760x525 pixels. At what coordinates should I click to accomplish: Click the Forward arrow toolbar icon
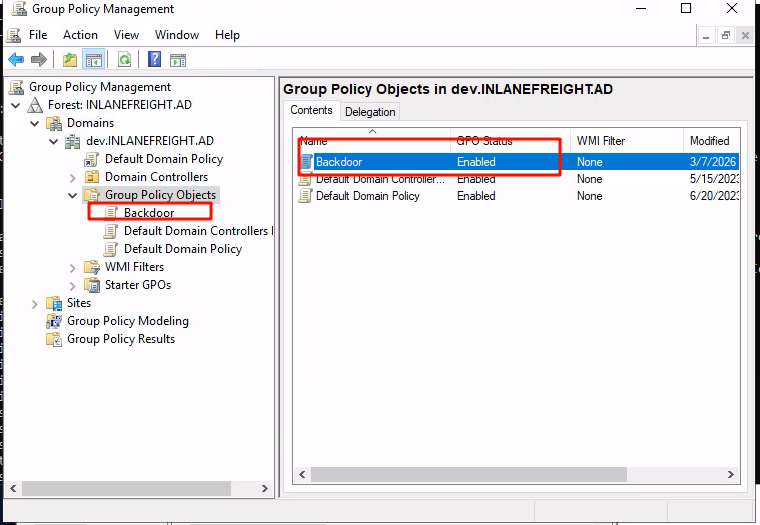pyautogui.click(x=39, y=60)
